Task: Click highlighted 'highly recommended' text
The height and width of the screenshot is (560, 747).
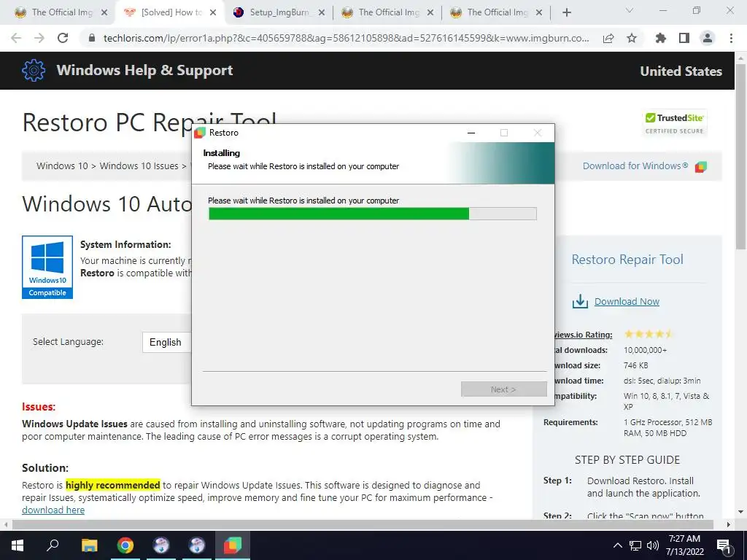Action: pos(113,485)
